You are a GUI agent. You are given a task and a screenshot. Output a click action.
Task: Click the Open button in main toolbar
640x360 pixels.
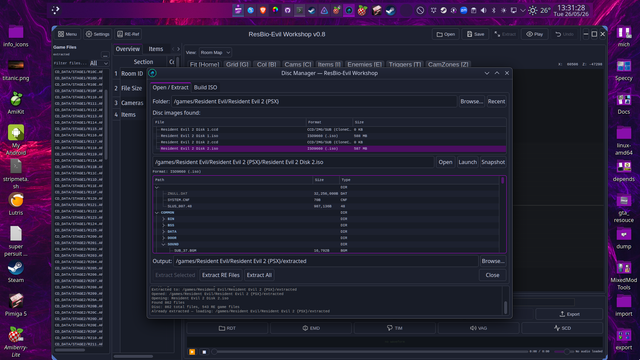[x=446, y=34]
